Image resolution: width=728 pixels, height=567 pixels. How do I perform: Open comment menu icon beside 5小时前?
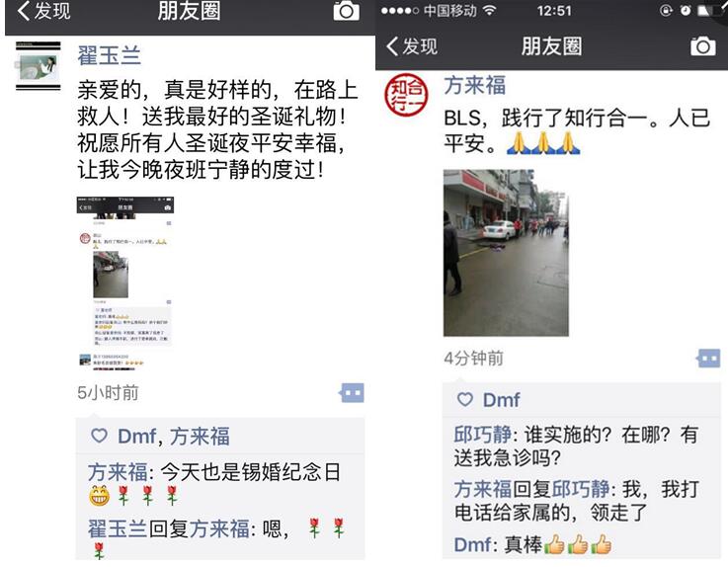[x=352, y=393]
